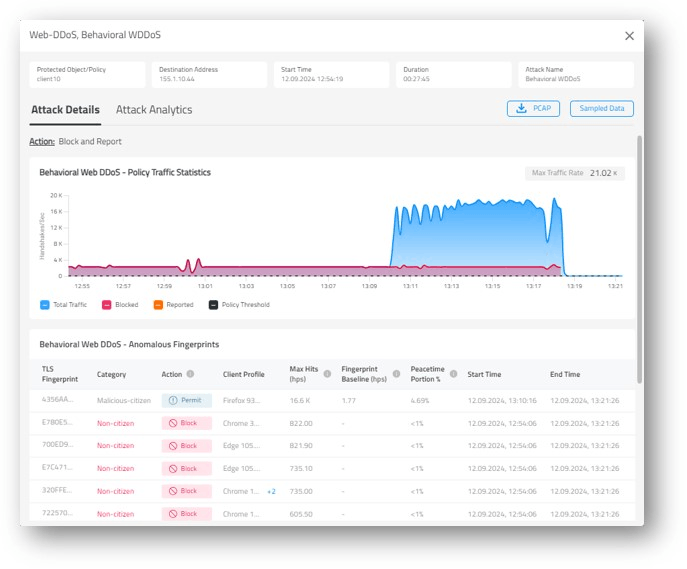Click the 822.00 max hits value
The height and width of the screenshot is (569, 687).
click(x=301, y=424)
